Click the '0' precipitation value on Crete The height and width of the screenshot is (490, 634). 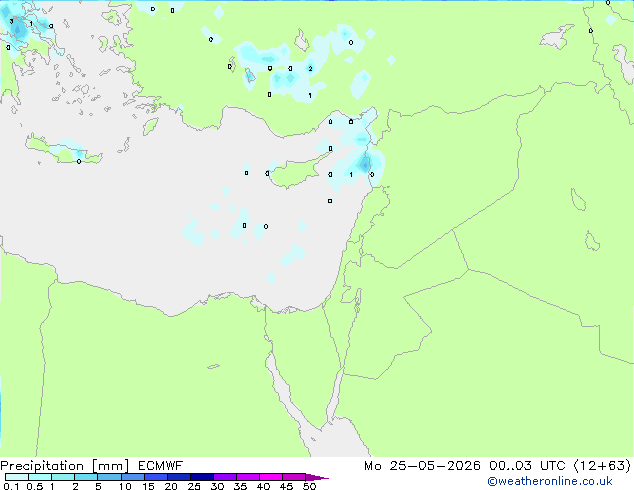(x=79, y=161)
